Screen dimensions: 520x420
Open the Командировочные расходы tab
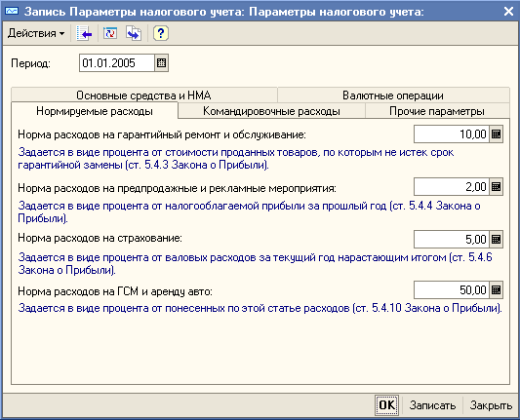(x=271, y=111)
